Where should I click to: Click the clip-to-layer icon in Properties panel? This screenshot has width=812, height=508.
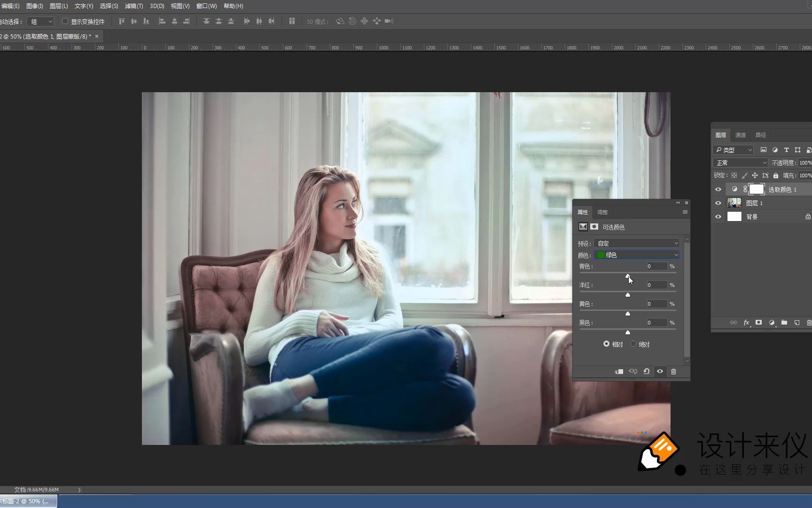619,372
